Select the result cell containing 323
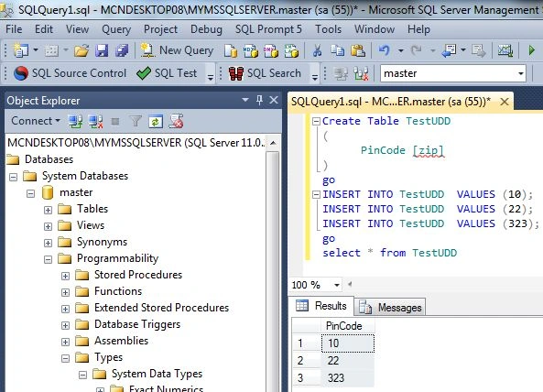 (348, 377)
